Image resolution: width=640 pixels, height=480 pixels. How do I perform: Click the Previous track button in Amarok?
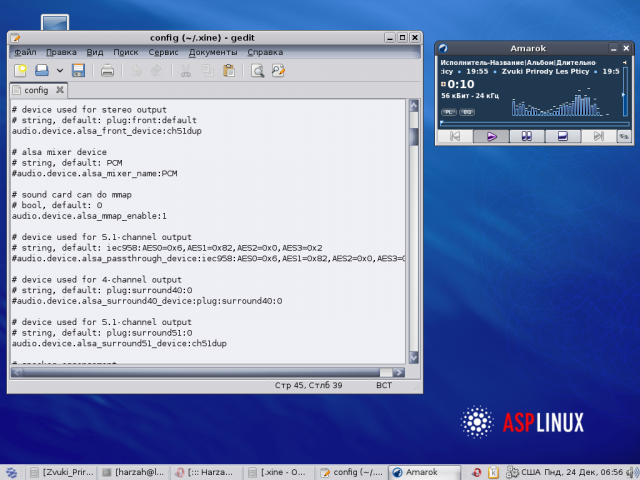[455, 136]
